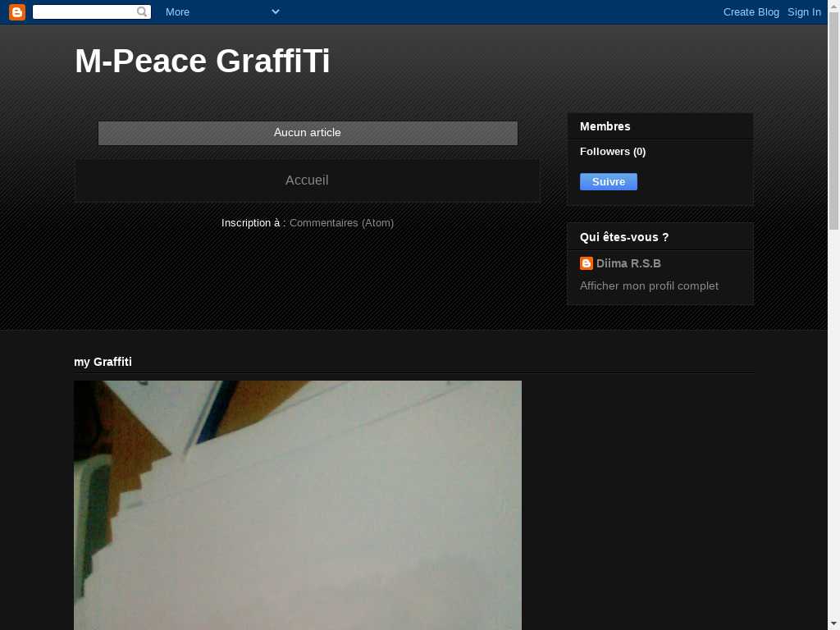Click Sign In in the navbar
This screenshot has width=840, height=630.
pos(804,12)
